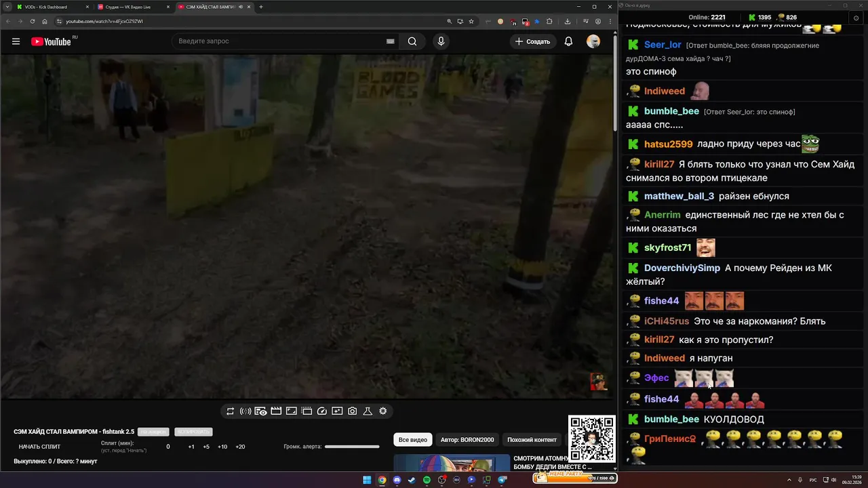Click the chat username hatsu2599
Image resolution: width=868 pixels, height=488 pixels.
click(x=668, y=144)
